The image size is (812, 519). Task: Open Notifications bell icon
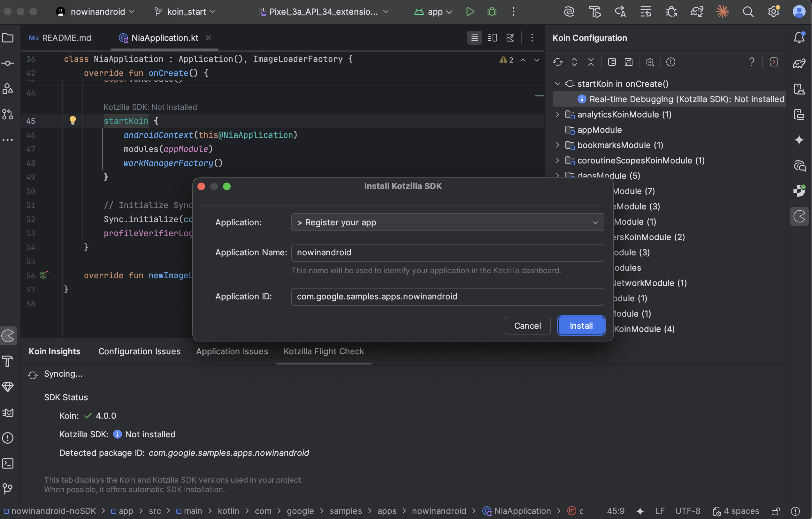tap(799, 38)
